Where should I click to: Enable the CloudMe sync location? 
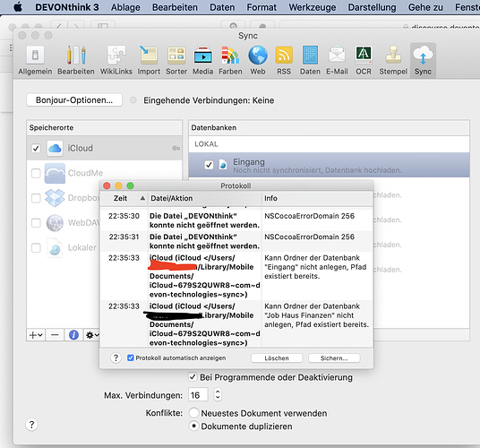[36, 173]
